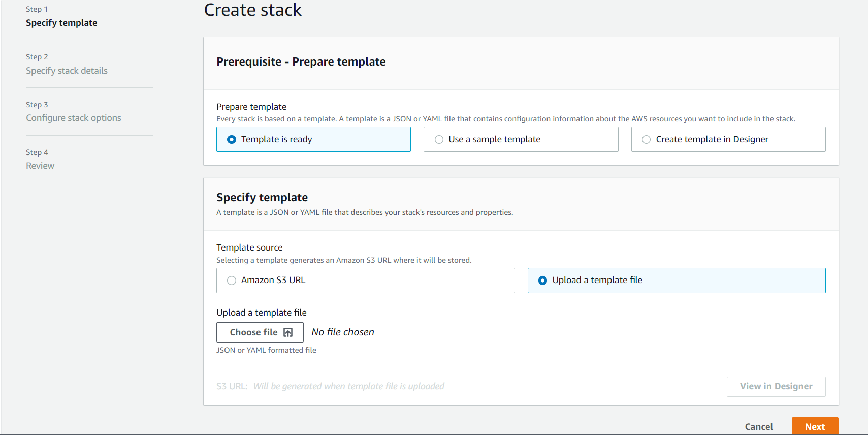This screenshot has height=435, width=868.
Task: Click 'Will be generated when template file is uploaded' text
Action: click(349, 386)
